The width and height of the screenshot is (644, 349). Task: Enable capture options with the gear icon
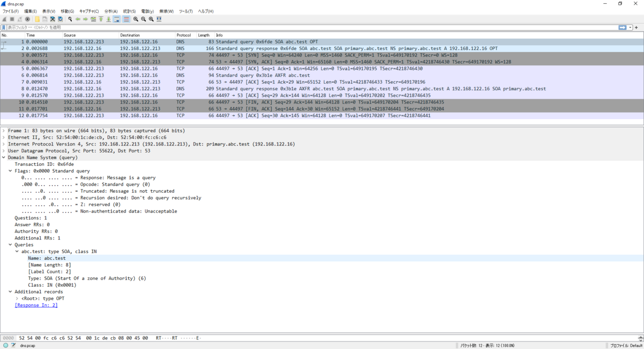pyautogui.click(x=27, y=19)
